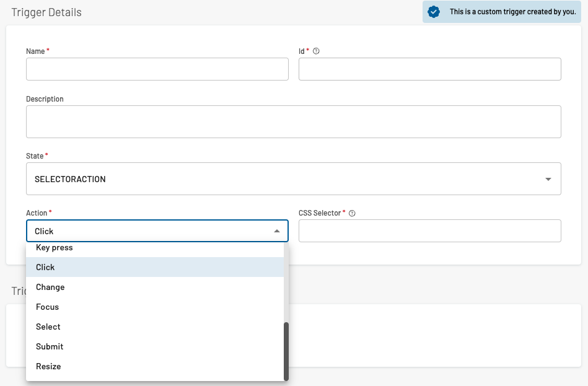Screen dimensions: 588x386
Task: Click the Action list scrollbar thumb
Action: 286,350
